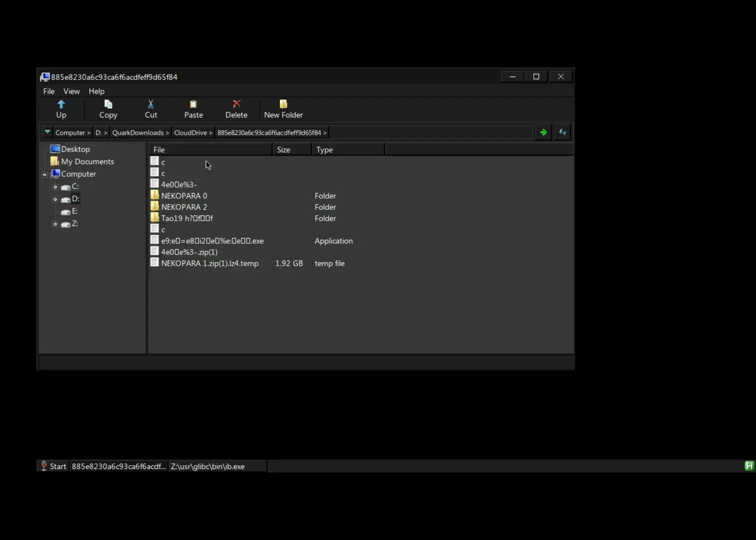Go up one folder with Up button
This screenshot has height=540, width=756.
[x=61, y=109]
